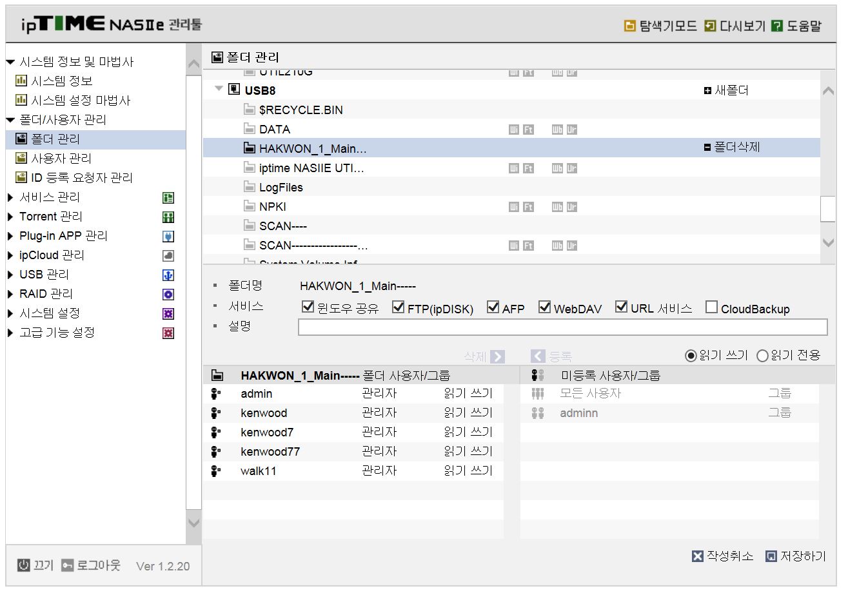
Task: Open 사용자 관리 menu item
Action: (x=61, y=159)
